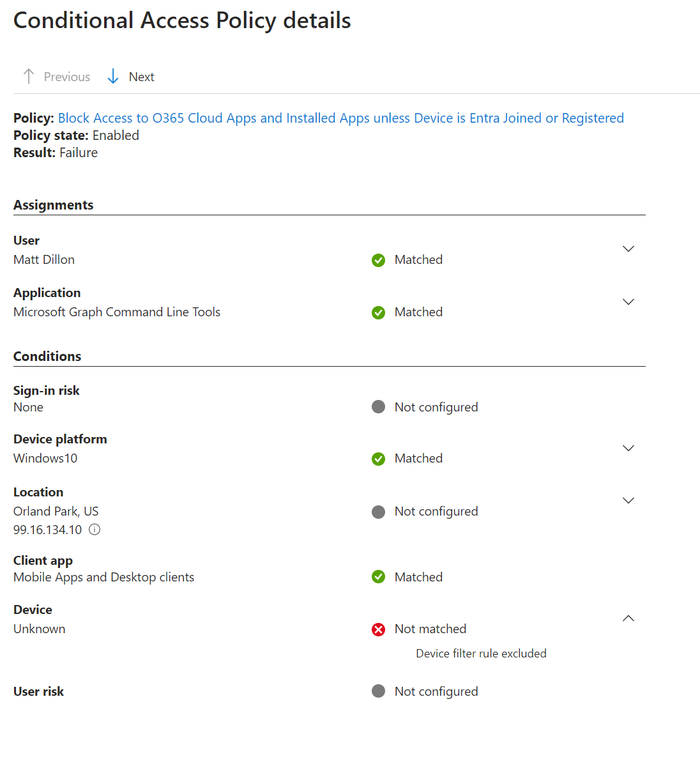Expand the Device platform condition details
The image size is (700, 759).
(628, 448)
